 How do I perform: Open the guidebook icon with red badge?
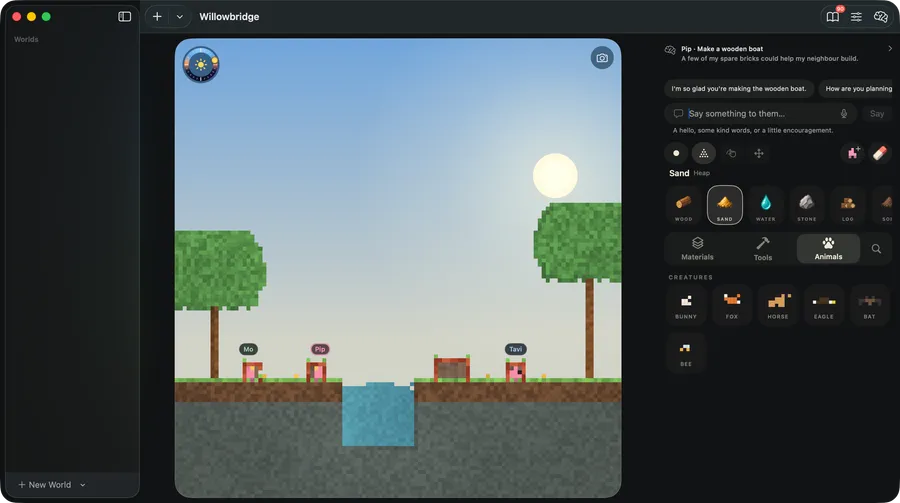(x=833, y=17)
